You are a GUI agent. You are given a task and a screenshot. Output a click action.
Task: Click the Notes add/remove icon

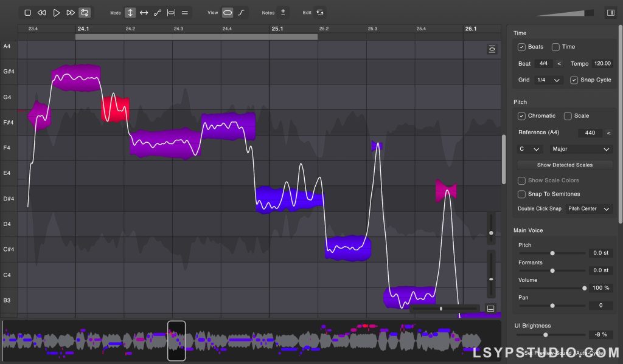(283, 12)
